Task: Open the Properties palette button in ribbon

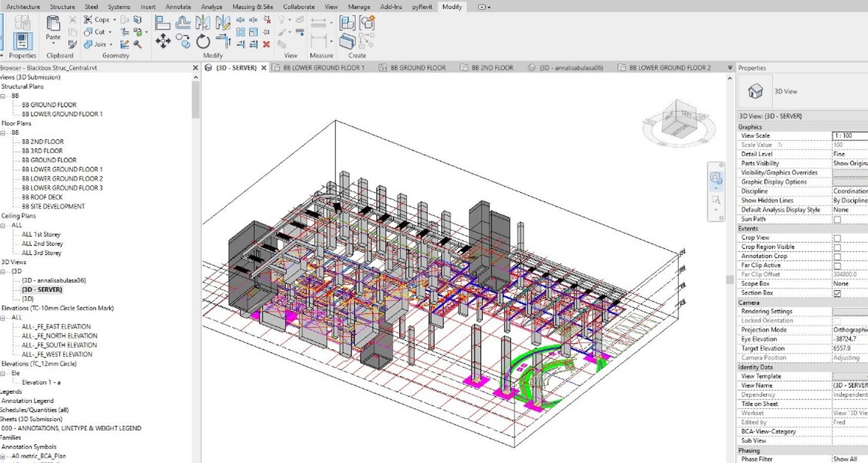Action: coord(22,41)
